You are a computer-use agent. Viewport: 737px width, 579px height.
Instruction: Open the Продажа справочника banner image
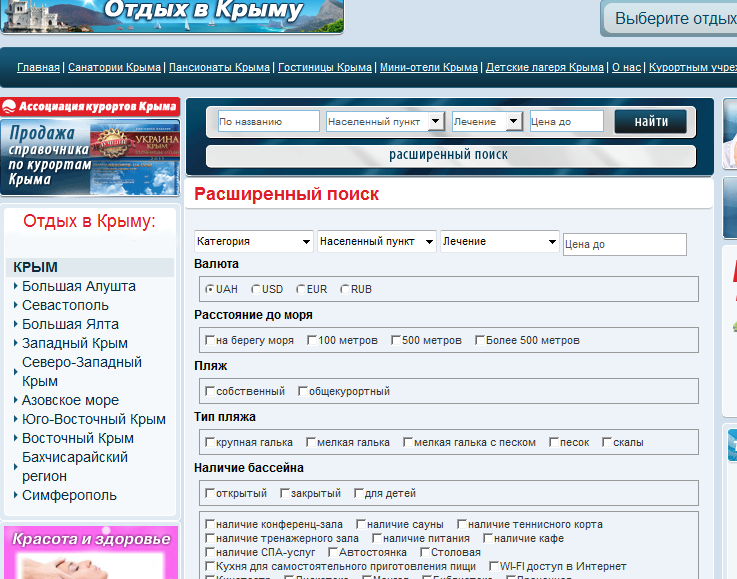pyautogui.click(x=90, y=157)
